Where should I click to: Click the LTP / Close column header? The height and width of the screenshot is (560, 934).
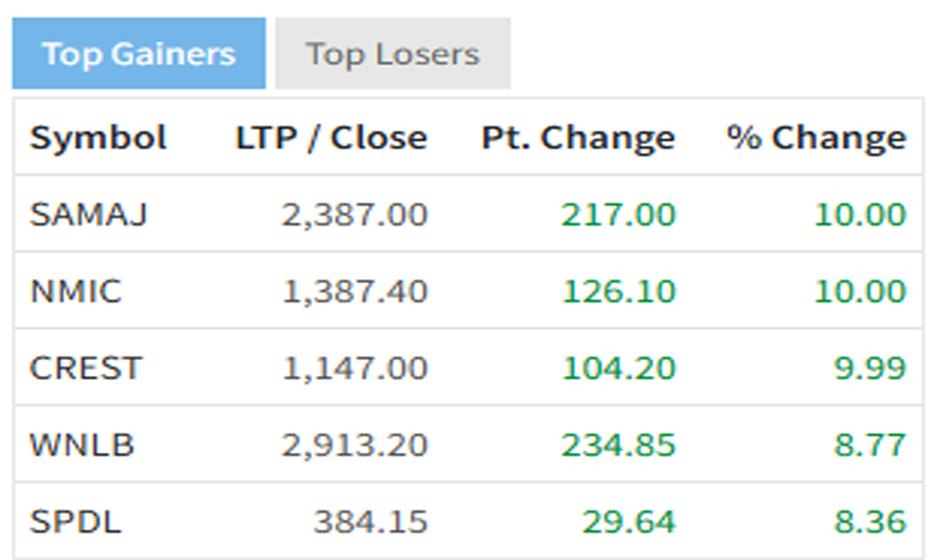[332, 138]
